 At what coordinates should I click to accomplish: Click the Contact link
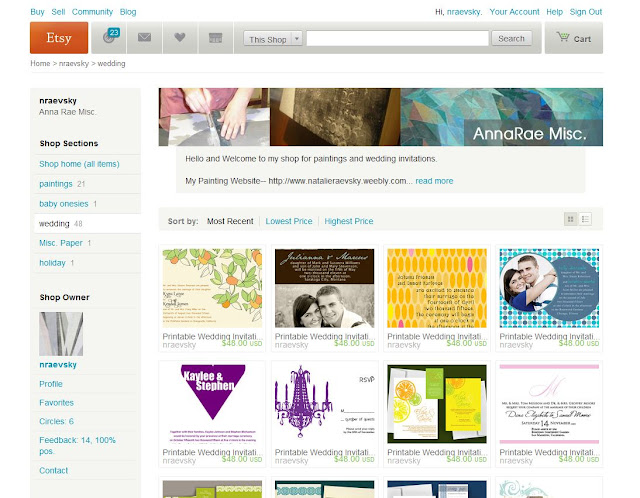(53, 470)
